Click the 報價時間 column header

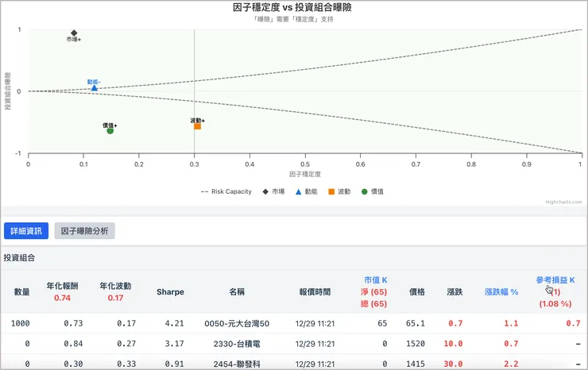pos(315,291)
